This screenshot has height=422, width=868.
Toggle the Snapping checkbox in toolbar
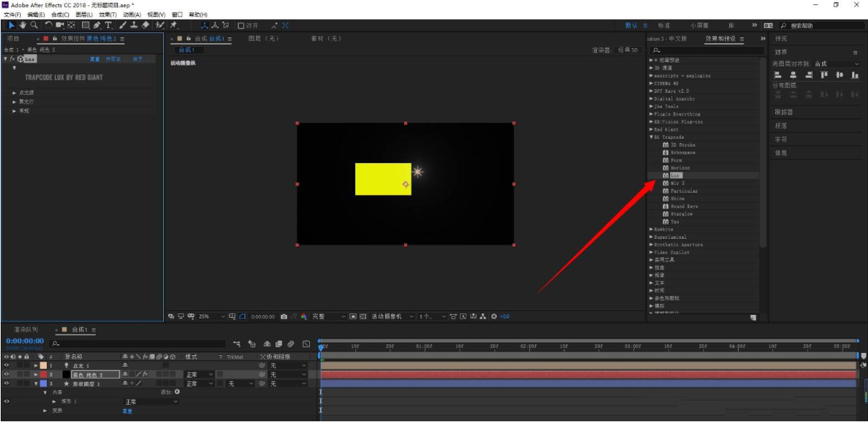241,25
